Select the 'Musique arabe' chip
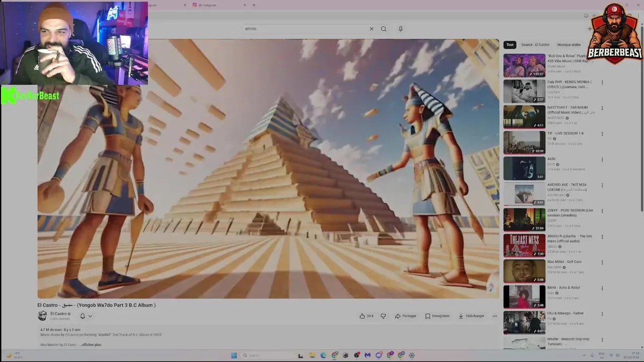The image size is (644, 362). [569, 45]
